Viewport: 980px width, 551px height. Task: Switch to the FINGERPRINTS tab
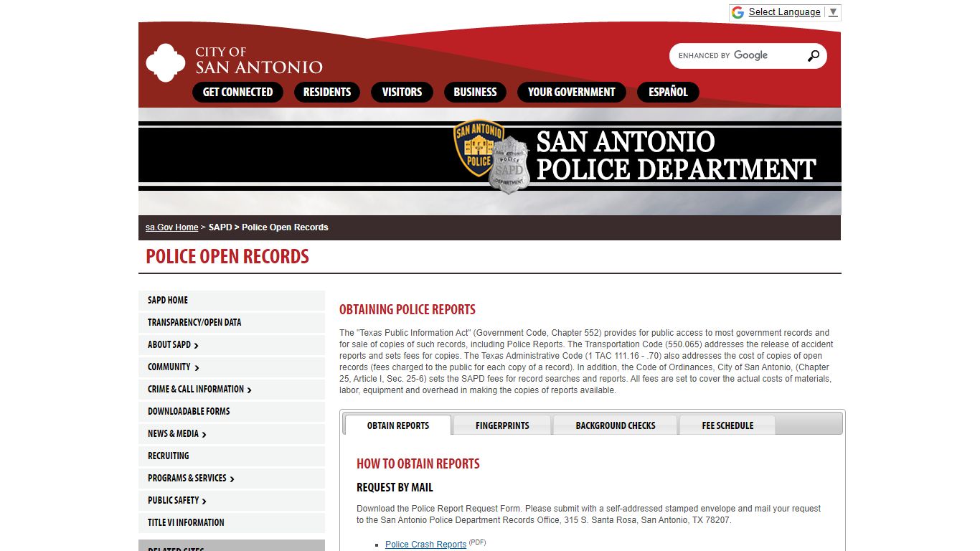point(501,425)
